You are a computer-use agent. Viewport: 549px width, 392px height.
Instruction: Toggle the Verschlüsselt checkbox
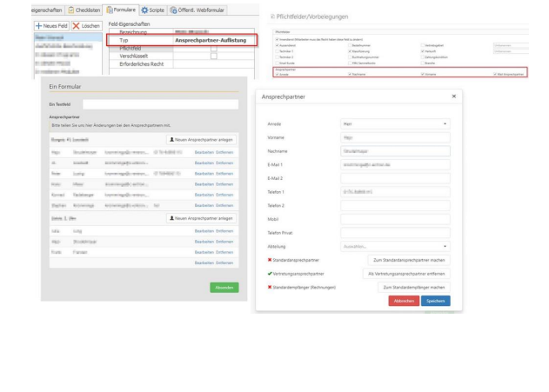pos(214,57)
